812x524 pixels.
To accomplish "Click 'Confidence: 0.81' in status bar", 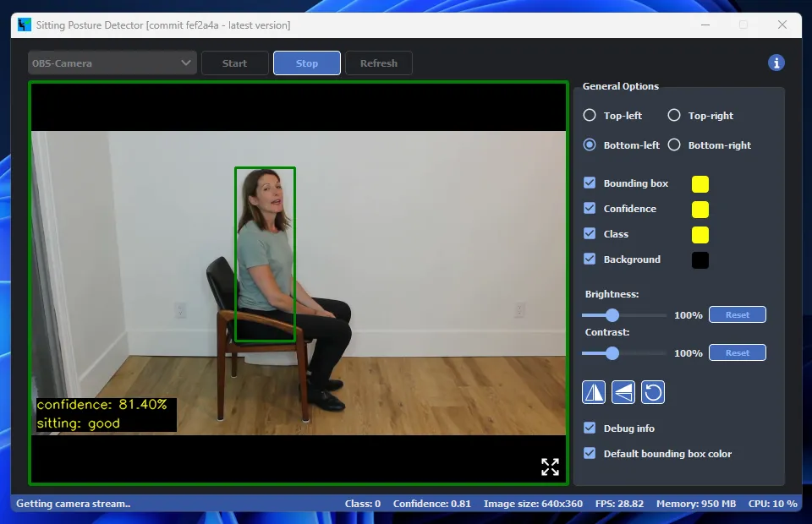I will click(x=432, y=504).
